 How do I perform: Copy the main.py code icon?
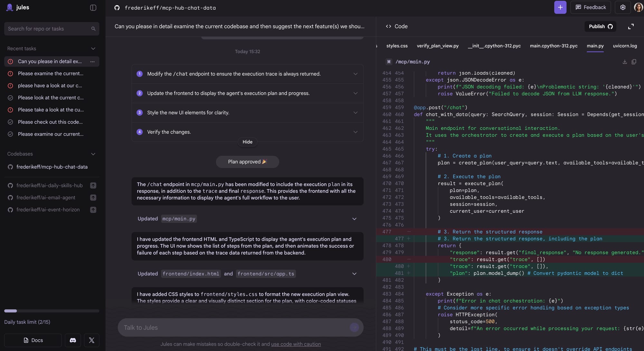coord(634,62)
